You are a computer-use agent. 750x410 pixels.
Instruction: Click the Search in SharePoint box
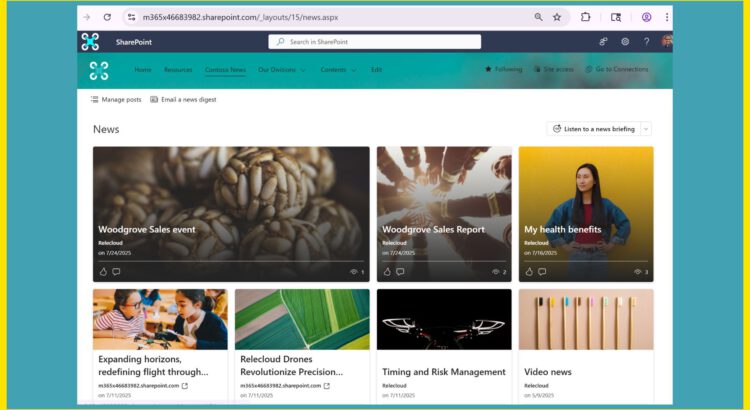374,42
